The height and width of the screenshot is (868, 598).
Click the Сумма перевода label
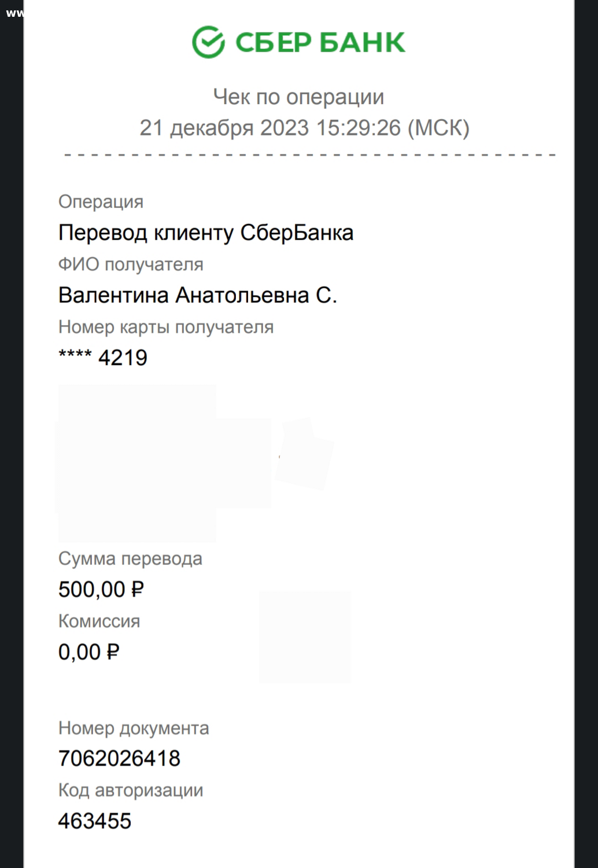[130, 558]
